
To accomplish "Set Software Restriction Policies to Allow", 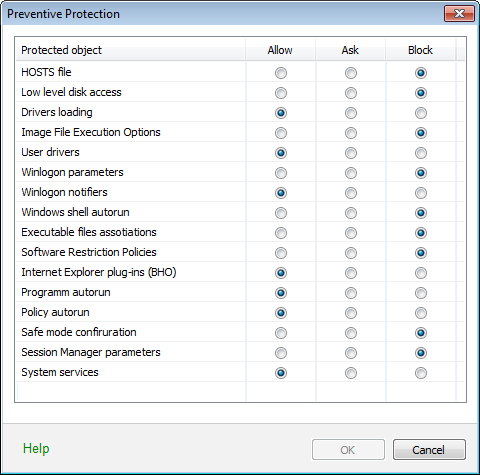I will click(x=281, y=253).
